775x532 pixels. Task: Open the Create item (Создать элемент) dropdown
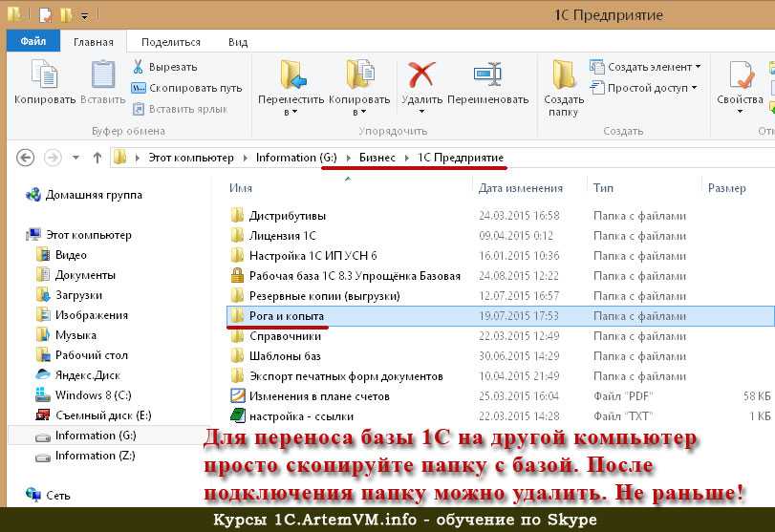[645, 67]
